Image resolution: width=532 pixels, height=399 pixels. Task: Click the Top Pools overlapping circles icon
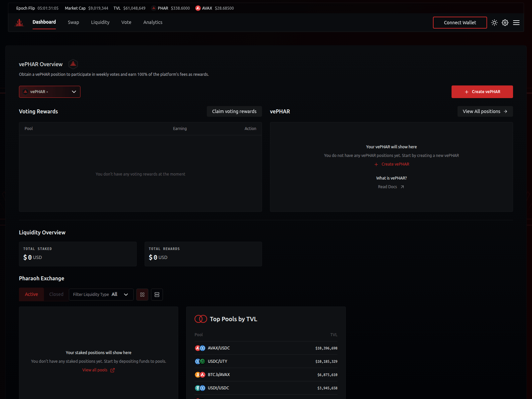point(201,319)
